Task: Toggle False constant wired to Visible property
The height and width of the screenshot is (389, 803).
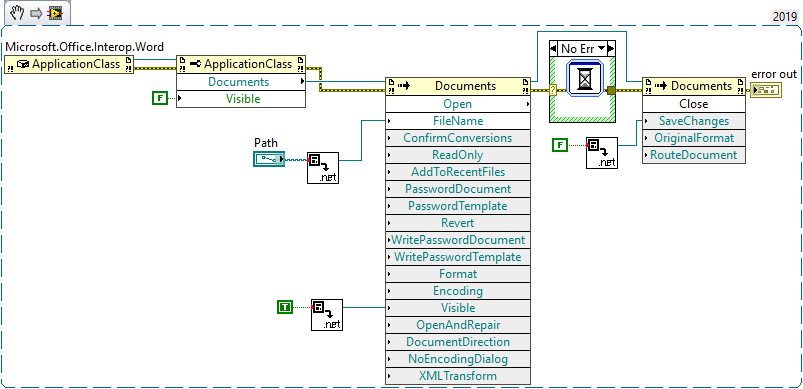Action: (160, 98)
